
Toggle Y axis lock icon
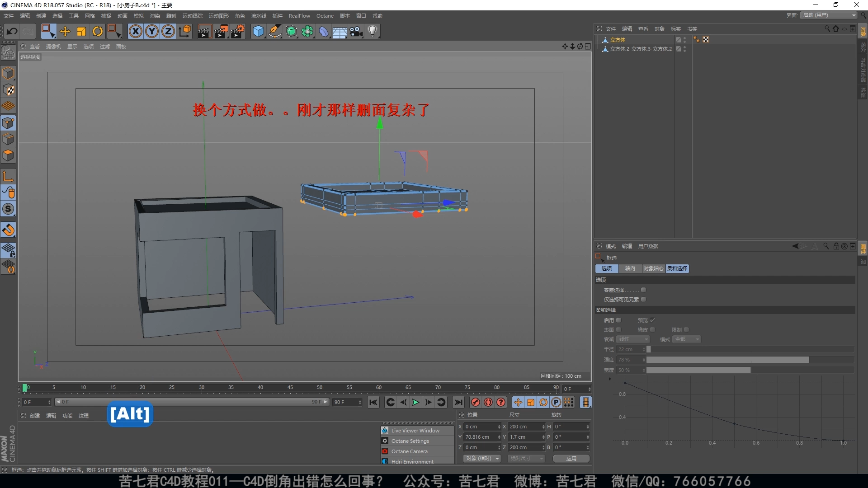[x=152, y=31]
